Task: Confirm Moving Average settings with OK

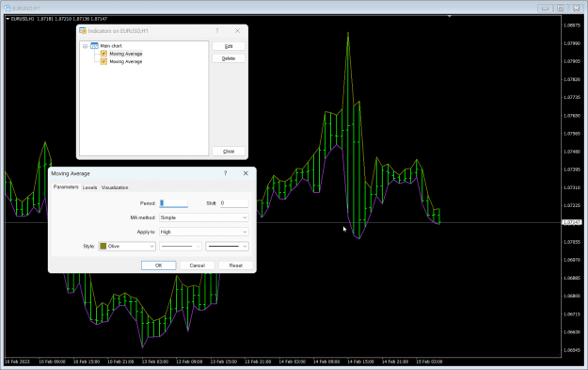Action: [x=159, y=265]
